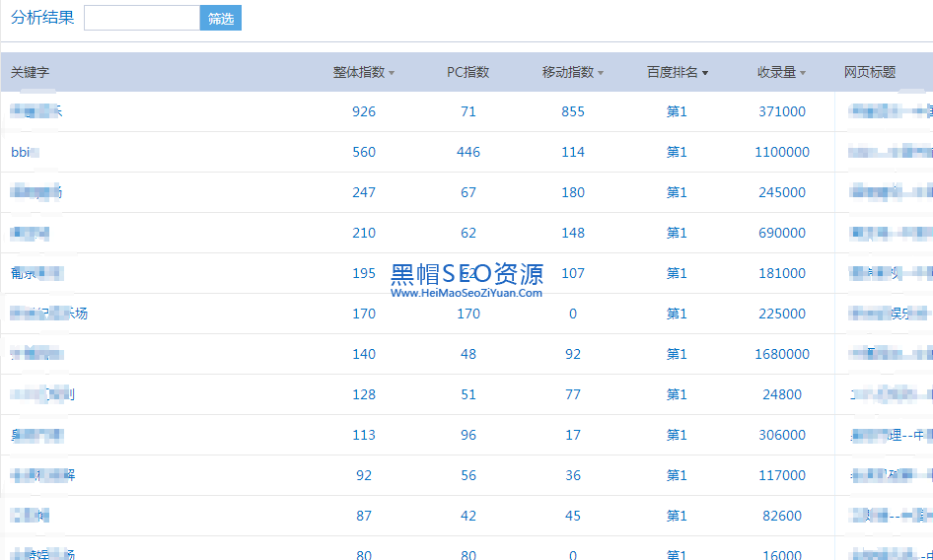The width and height of the screenshot is (933, 560).
Task: Click the 1680000 indexed count value
Action: click(x=782, y=354)
